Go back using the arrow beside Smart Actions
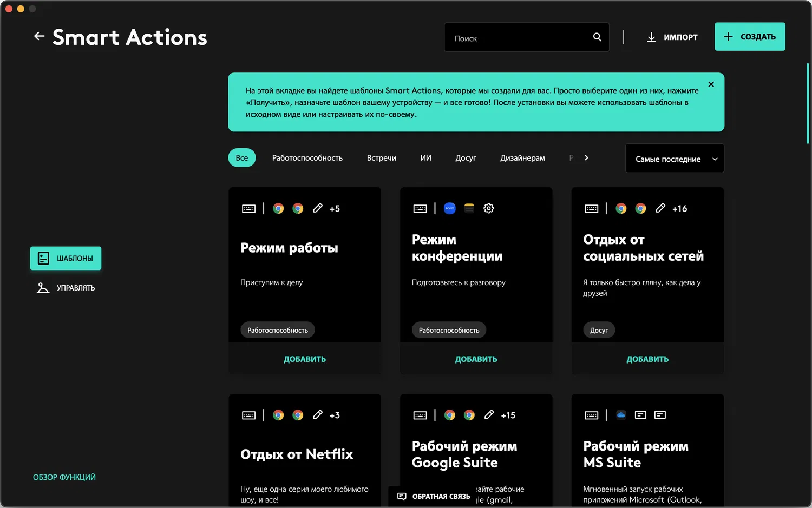This screenshot has width=812, height=508. point(39,36)
